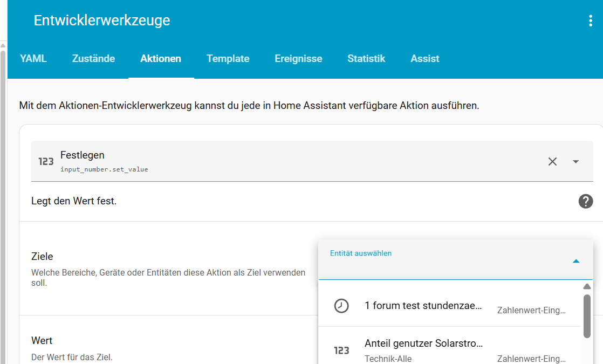Click the 123 icon beside Anteil genutzer Solarstrom
The width and height of the screenshot is (603, 364).
(x=341, y=350)
